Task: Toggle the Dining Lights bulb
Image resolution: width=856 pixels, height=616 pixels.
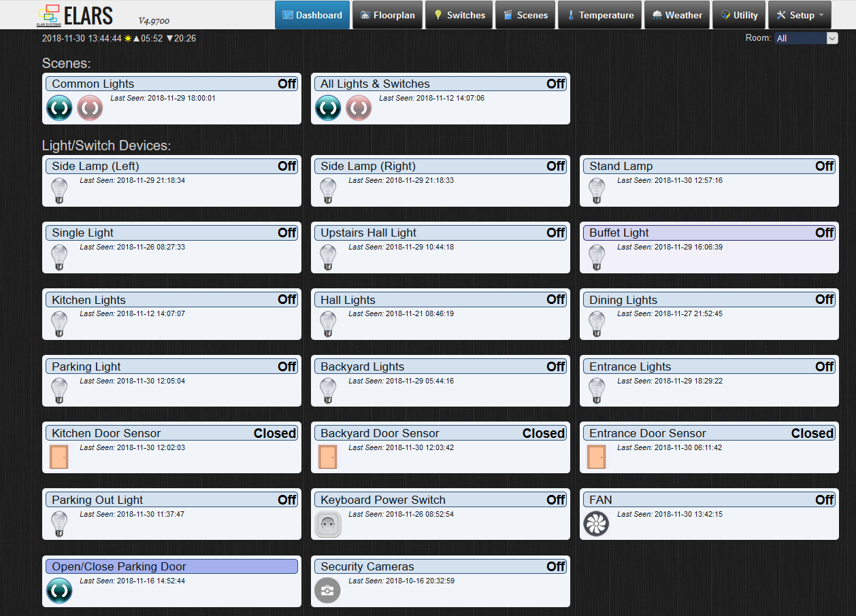Action: [x=597, y=324]
